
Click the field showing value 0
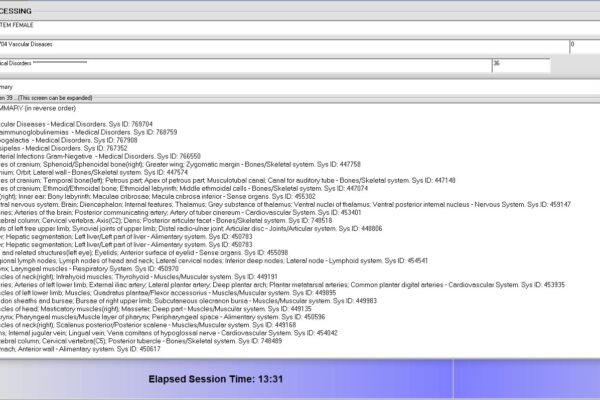tap(584, 45)
